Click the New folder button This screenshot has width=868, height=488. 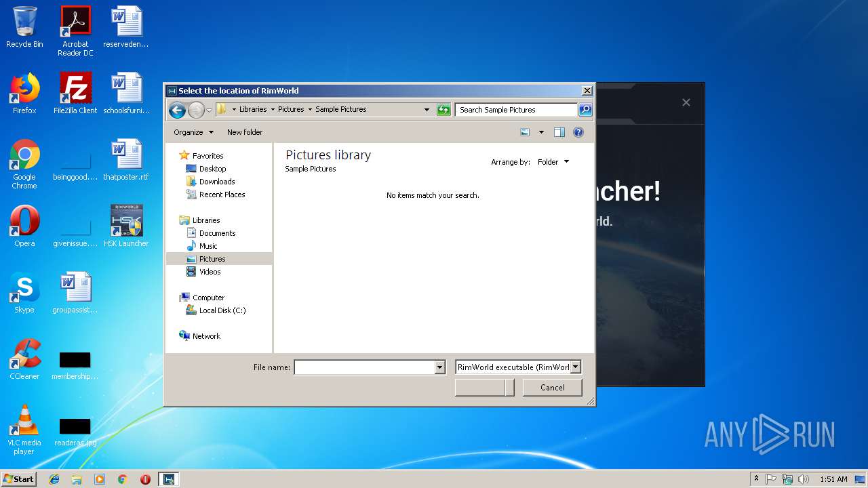pos(245,132)
